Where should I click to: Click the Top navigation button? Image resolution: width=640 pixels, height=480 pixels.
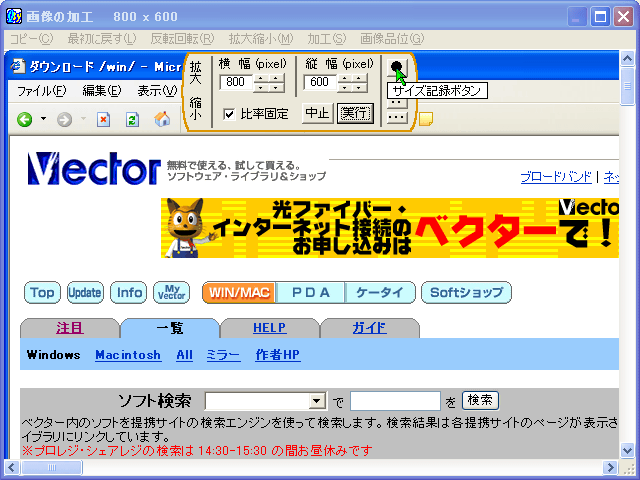point(42,292)
